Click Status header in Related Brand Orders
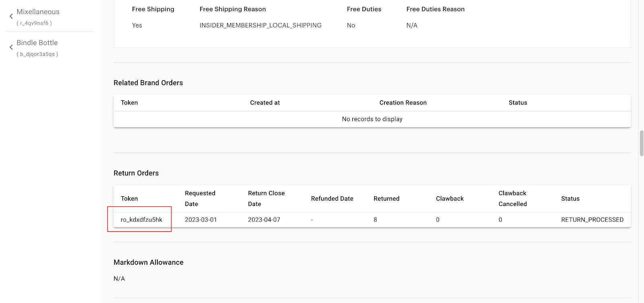This screenshot has height=303, width=644. click(x=518, y=103)
